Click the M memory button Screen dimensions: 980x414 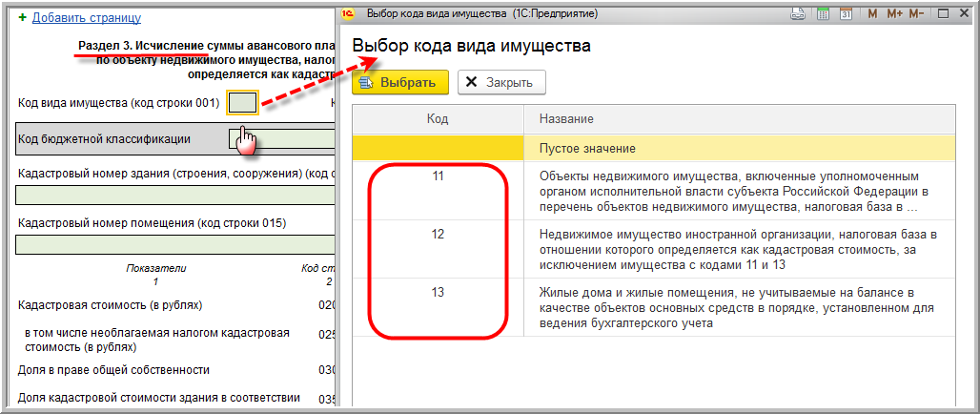[x=872, y=14]
